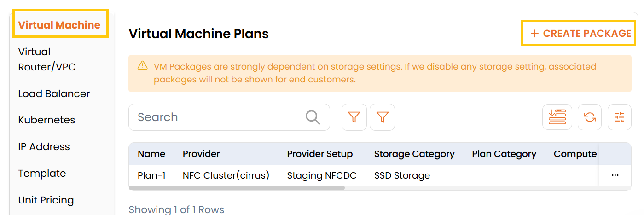Click the warning triangle icon
This screenshot has height=215, width=644.
point(143,66)
